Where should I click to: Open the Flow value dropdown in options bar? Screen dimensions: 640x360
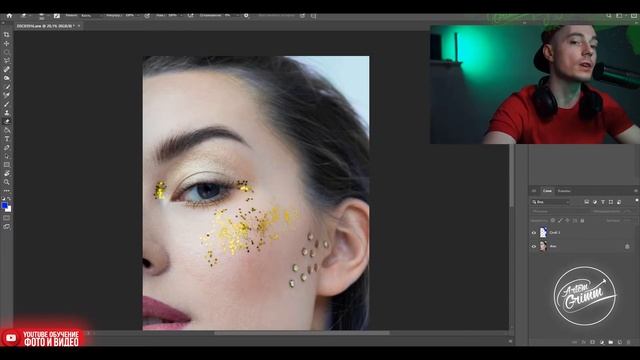click(175, 16)
